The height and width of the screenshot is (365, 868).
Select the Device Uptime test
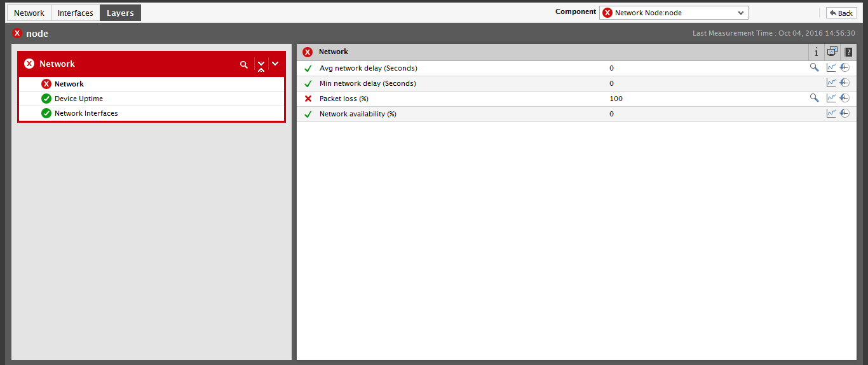coord(79,99)
